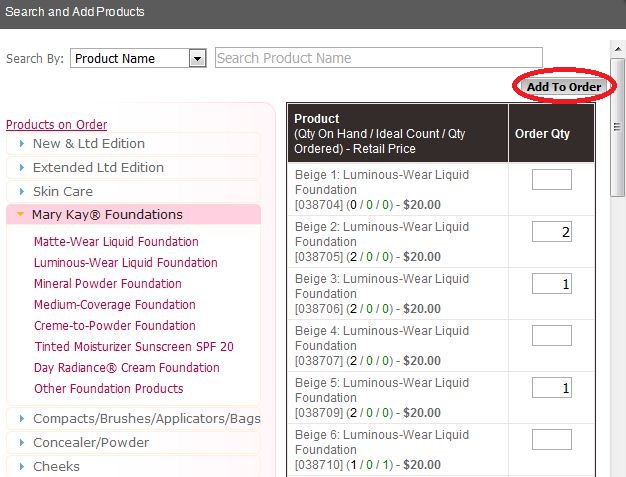Open the Luminous-Wear Liquid Foundation link
626x477 pixels.
tap(126, 263)
